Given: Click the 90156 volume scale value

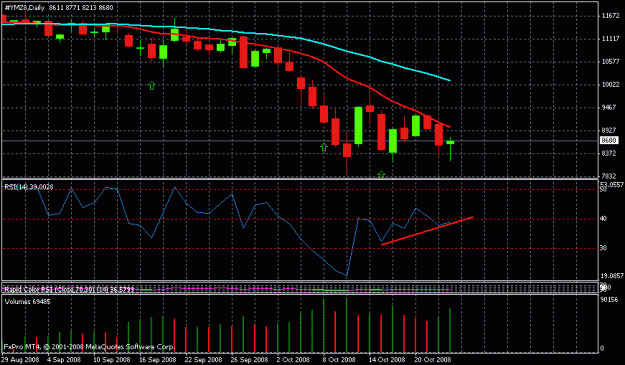Looking at the screenshot, I should pos(609,299).
